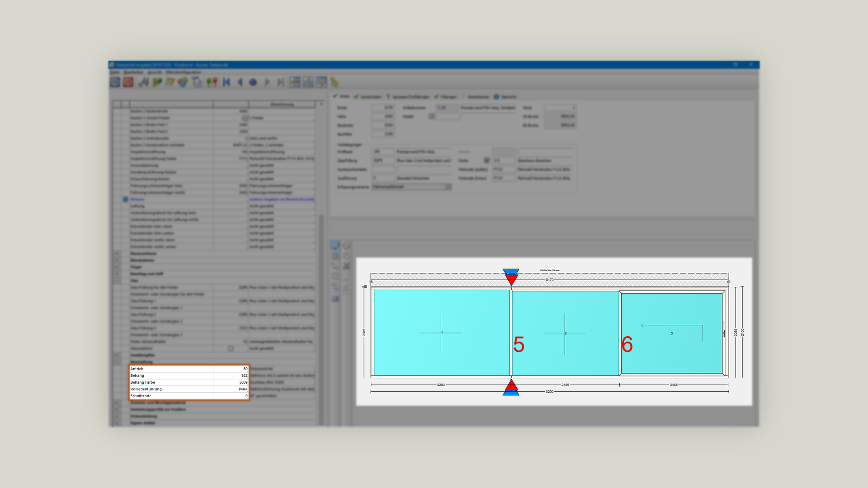Image resolution: width=868 pixels, height=488 pixels.
Task: Click the blue circle toolbar icon
Action: tap(253, 82)
